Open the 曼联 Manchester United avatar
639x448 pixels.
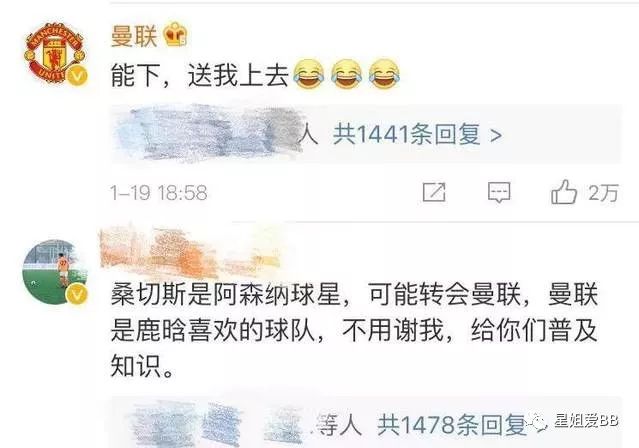(x=55, y=53)
